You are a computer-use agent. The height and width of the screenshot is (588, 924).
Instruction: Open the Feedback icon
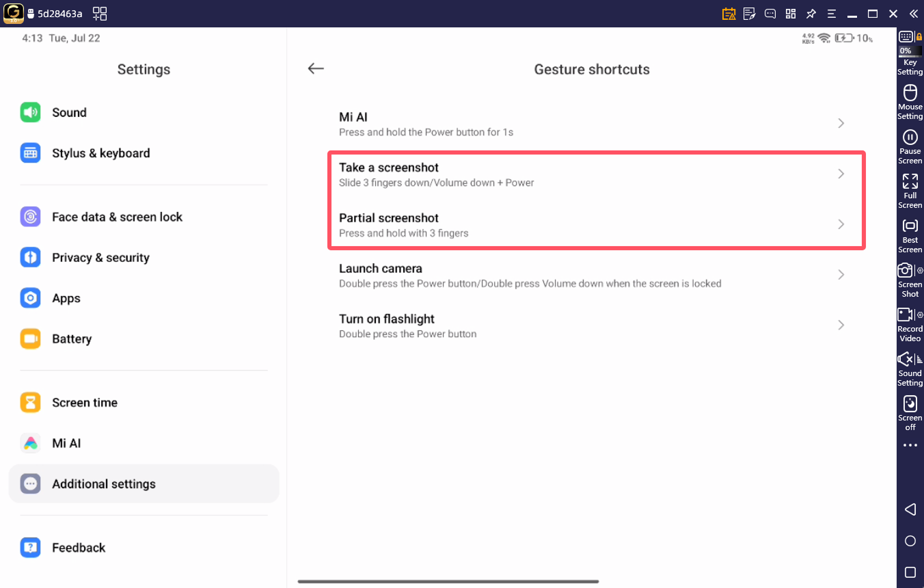(x=30, y=548)
